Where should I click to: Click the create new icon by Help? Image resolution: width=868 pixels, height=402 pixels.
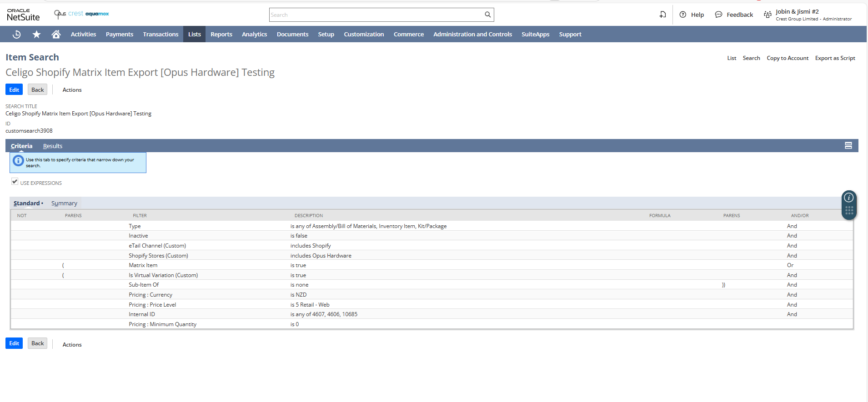(662, 15)
